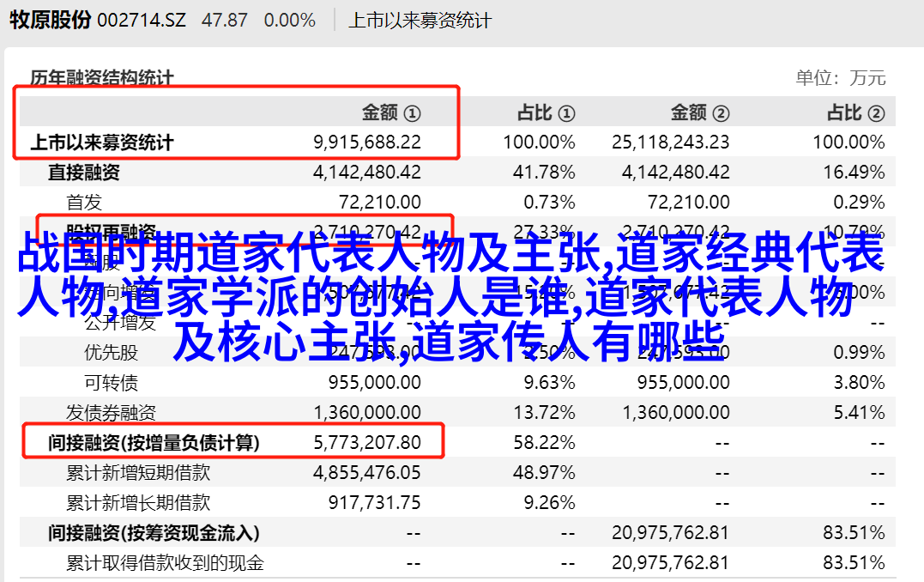The height and width of the screenshot is (582, 924).
Task: Select 4,142,480.42 under 金额 ① for 直接融资
Action: [367, 173]
